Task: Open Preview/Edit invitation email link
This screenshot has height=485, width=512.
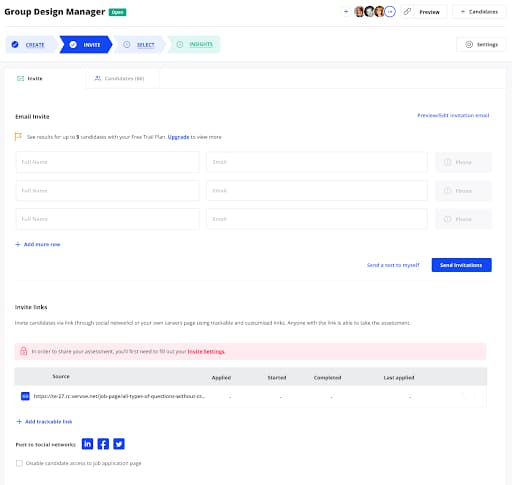Action: [x=453, y=115]
